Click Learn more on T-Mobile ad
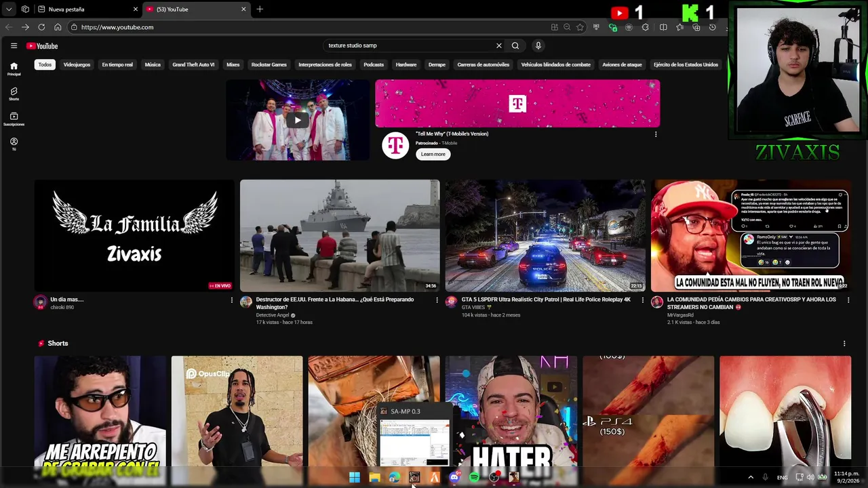 [433, 154]
